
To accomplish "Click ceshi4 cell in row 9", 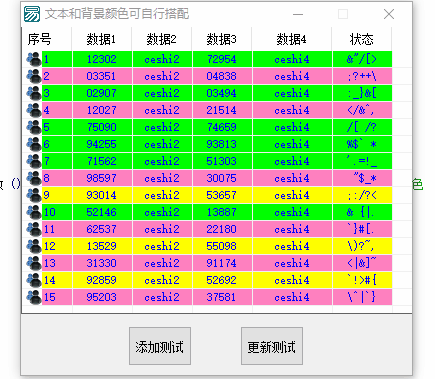I will tap(292, 195).
